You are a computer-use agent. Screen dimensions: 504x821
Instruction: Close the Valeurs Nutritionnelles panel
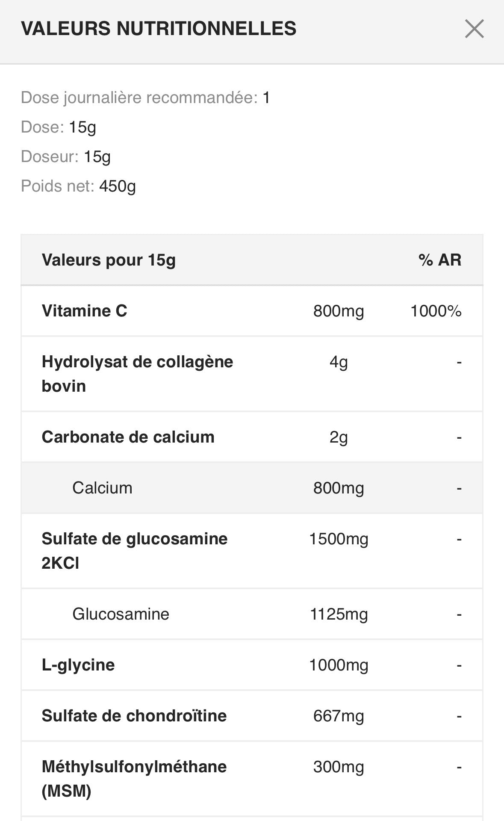click(474, 29)
